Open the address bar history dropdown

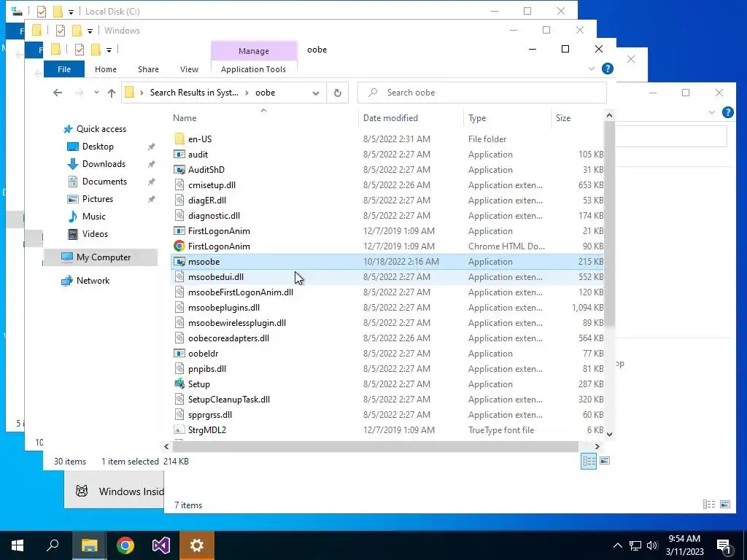coord(315,93)
